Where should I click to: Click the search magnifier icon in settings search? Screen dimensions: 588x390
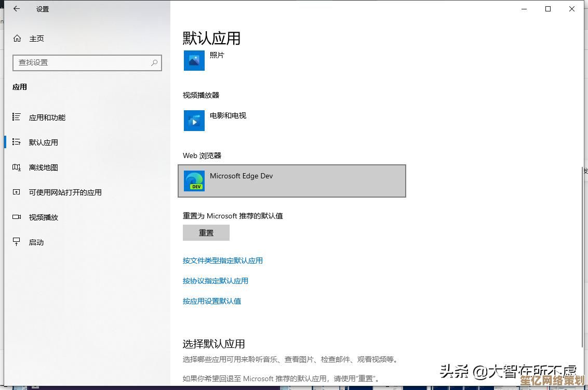[x=154, y=62]
